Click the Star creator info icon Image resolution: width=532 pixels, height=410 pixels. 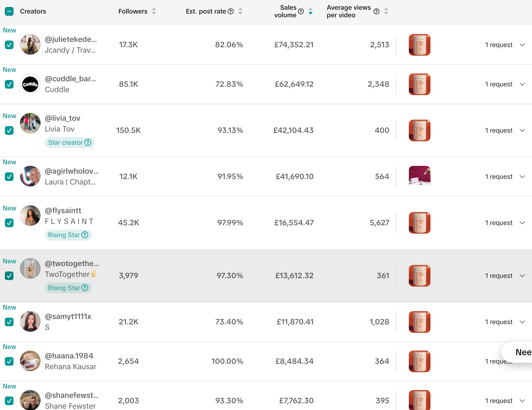pyautogui.click(x=88, y=142)
